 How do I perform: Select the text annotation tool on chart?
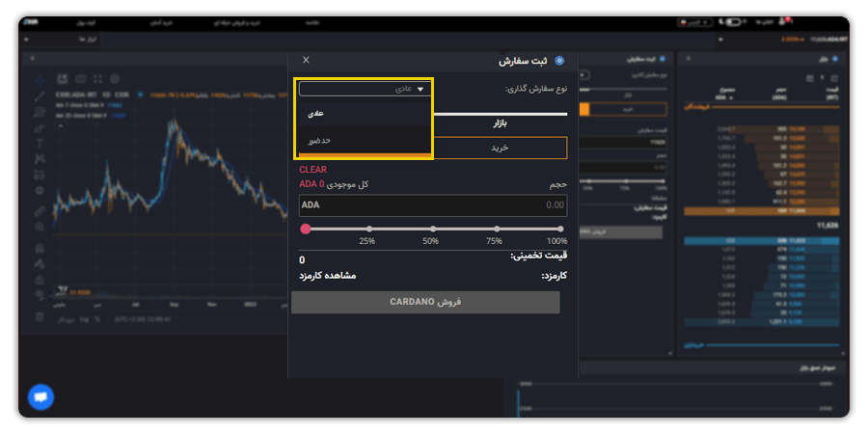point(40,144)
